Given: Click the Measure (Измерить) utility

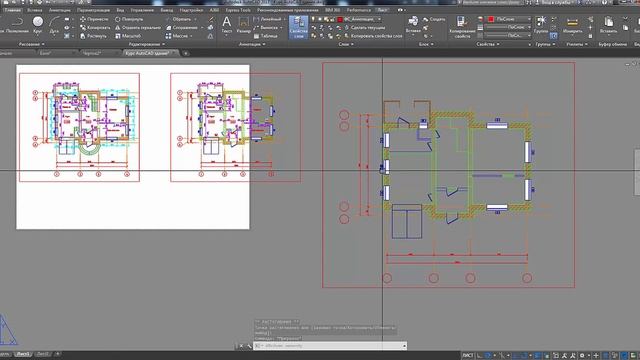Looking at the screenshot, I should coord(572,24).
